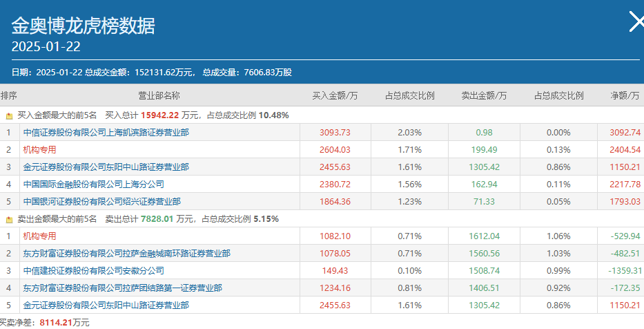Click the 买入金额/万 column header
Screen dimensions: 644x329
[335, 96]
